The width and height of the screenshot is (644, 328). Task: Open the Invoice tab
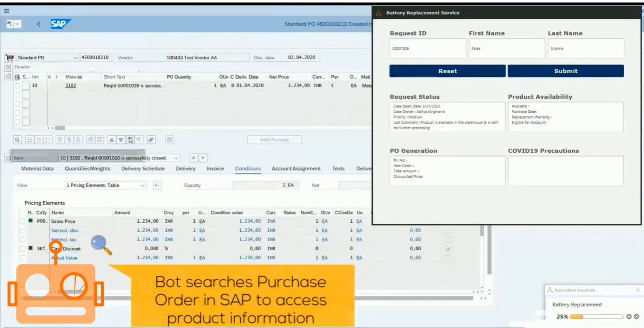click(x=215, y=169)
